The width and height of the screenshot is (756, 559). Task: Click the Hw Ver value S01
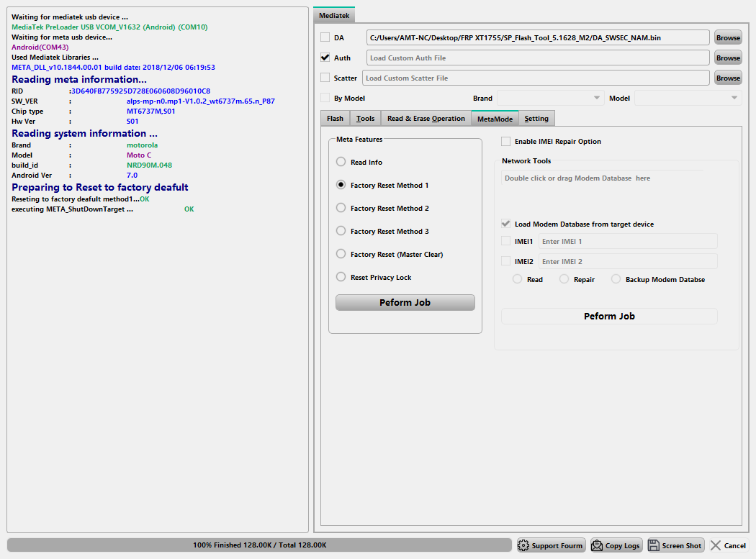coord(132,122)
